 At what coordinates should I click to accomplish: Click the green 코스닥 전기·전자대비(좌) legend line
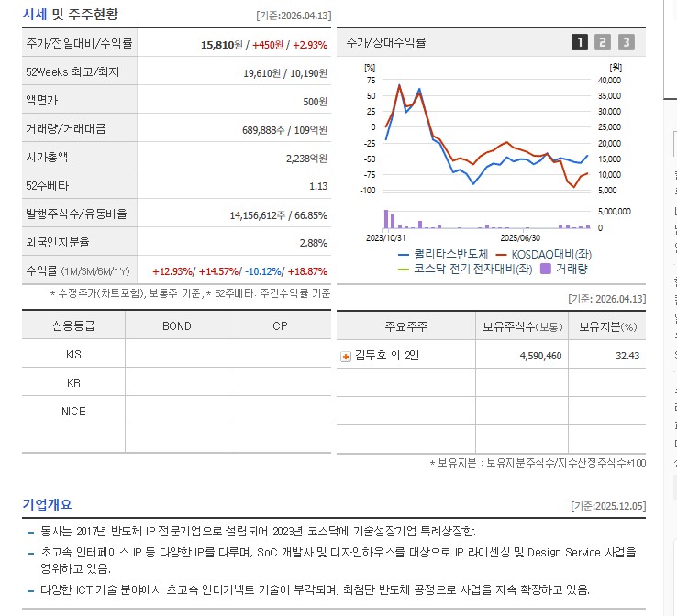click(x=404, y=269)
